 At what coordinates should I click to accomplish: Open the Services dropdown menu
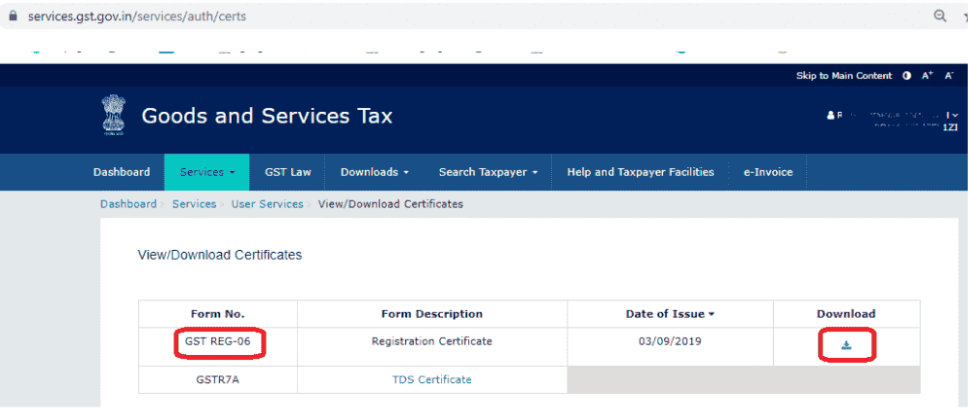pyautogui.click(x=207, y=172)
